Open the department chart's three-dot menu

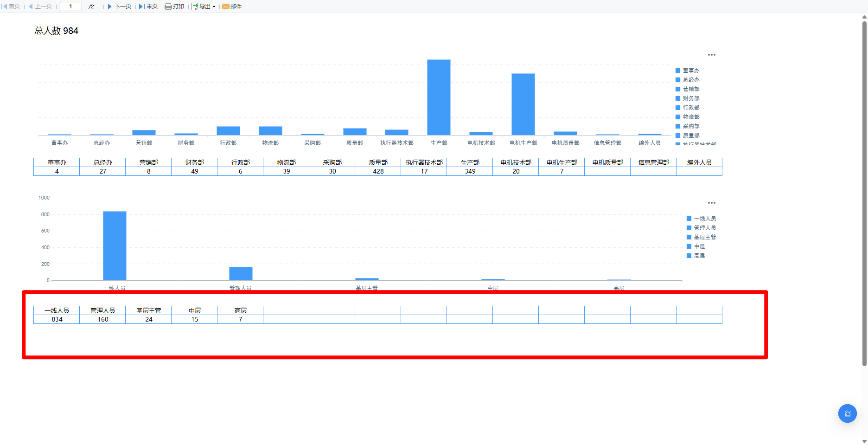[x=712, y=55]
